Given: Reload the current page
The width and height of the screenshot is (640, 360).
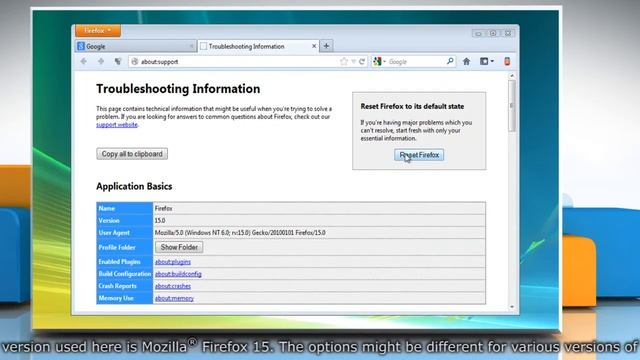Looking at the screenshot, I should tap(362, 62).
